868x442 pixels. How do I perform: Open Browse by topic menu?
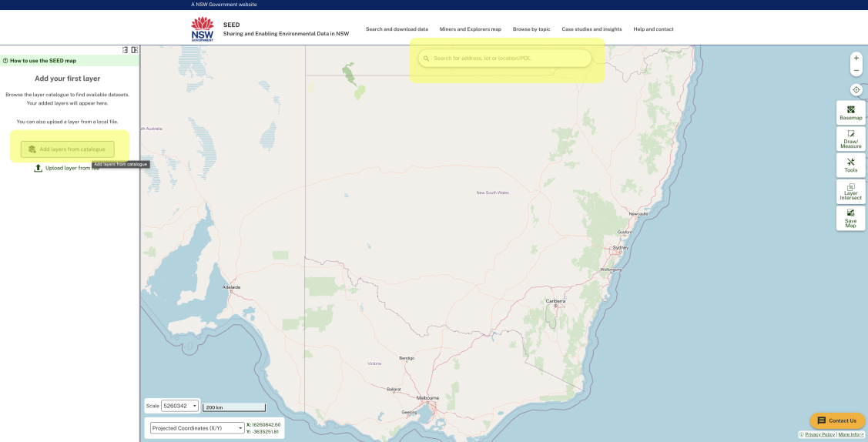click(531, 29)
